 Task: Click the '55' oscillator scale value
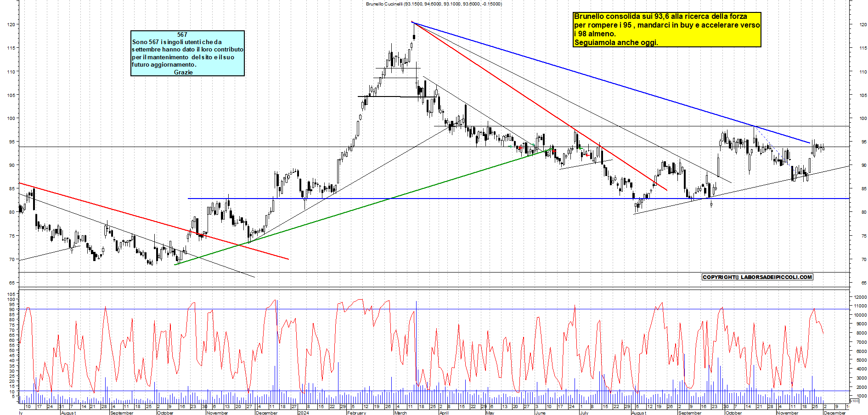pyautogui.click(x=12, y=345)
